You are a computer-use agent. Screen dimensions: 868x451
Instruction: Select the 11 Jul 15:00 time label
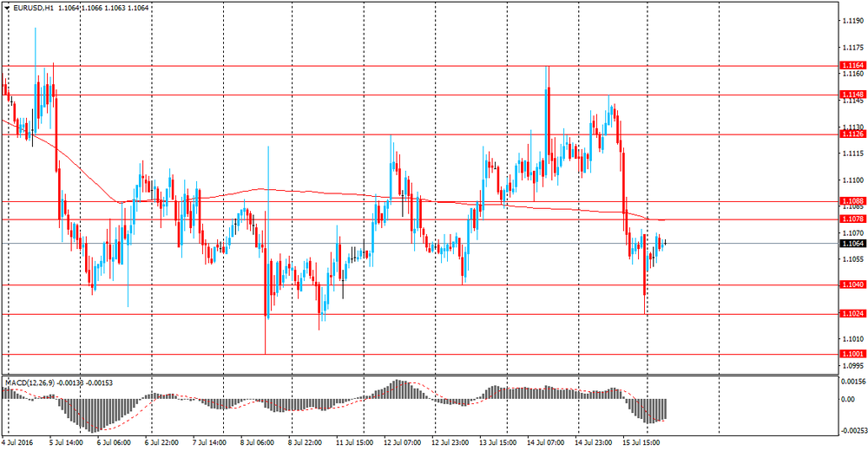coord(353,442)
